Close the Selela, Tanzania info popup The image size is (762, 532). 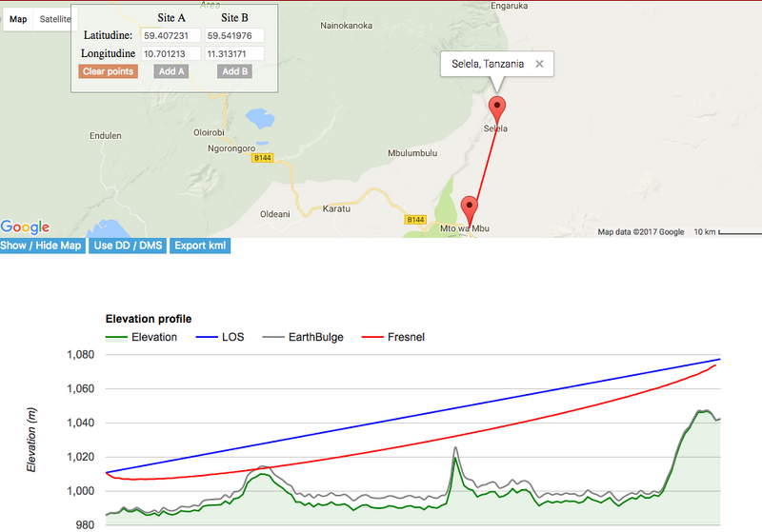point(539,64)
